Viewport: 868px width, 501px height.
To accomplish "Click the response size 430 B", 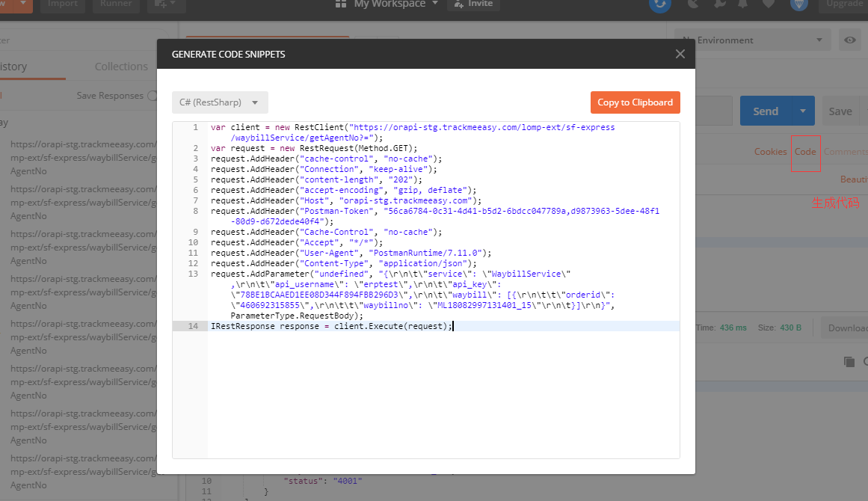I will coord(790,328).
